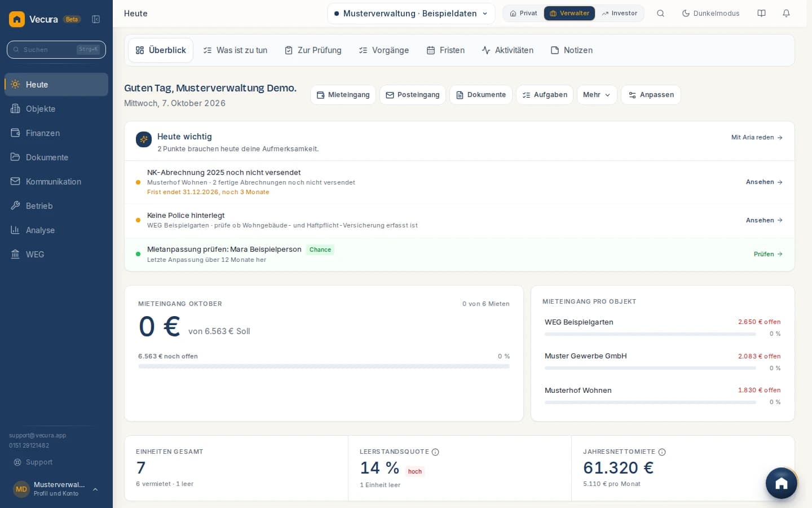This screenshot has height=508, width=812.
Task: Click the MD profile avatar
Action: [x=21, y=489]
